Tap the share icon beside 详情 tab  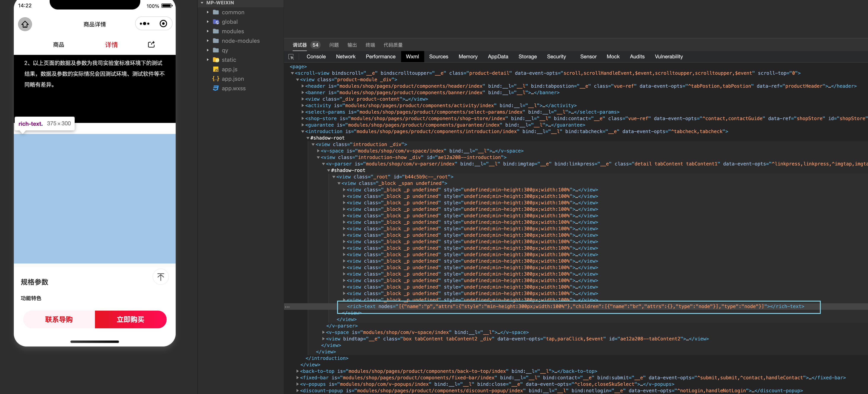[x=151, y=44]
